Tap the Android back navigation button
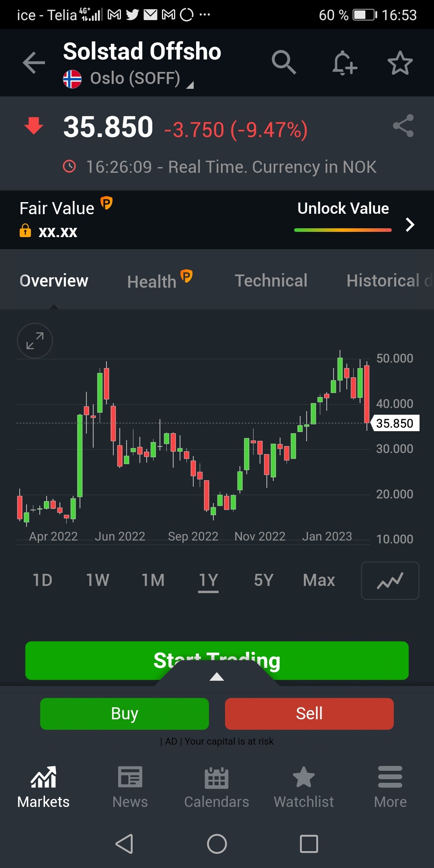 124,843
